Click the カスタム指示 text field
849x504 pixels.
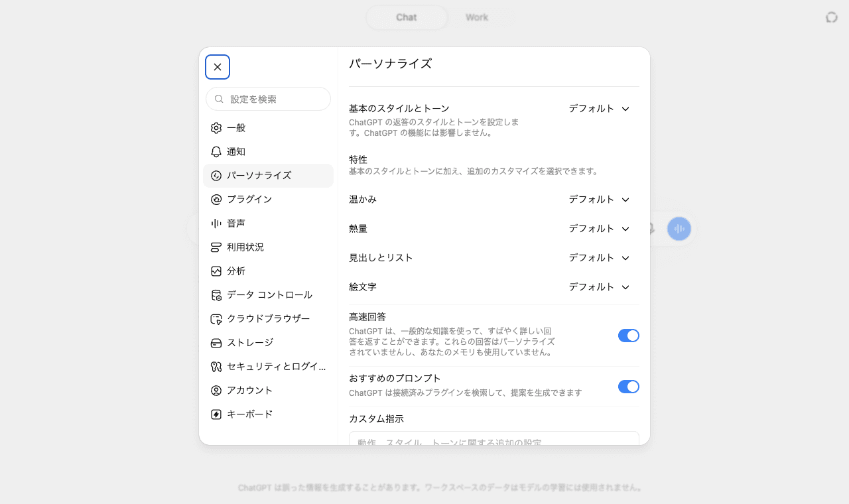[494, 438]
